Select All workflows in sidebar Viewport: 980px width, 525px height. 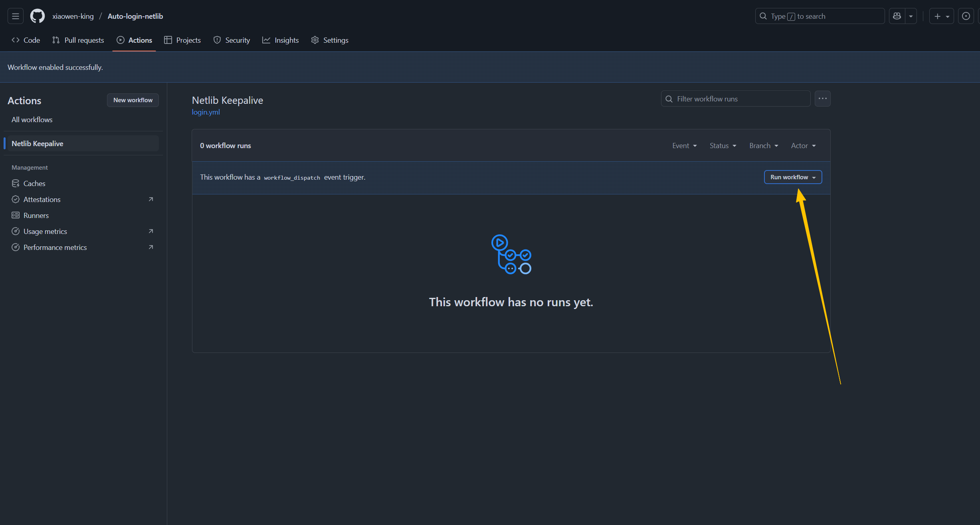(x=32, y=120)
